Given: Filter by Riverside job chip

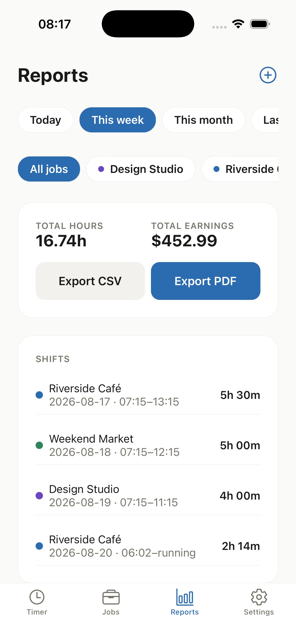Looking at the screenshot, I should [x=240, y=169].
